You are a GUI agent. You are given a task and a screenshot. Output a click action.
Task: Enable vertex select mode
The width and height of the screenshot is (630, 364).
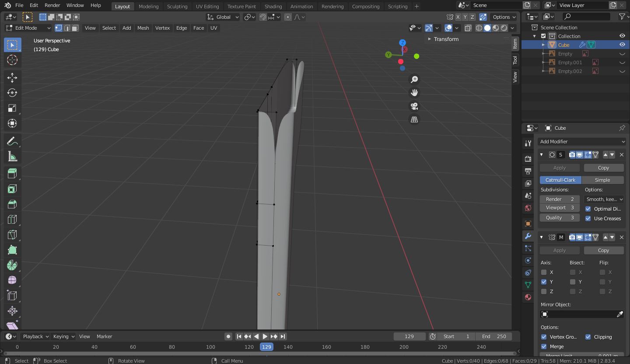coord(59,28)
